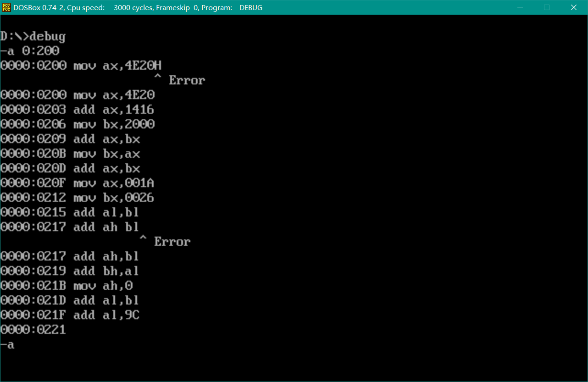This screenshot has height=382, width=588.
Task: Minimize the DOSBox window
Action: click(520, 7)
